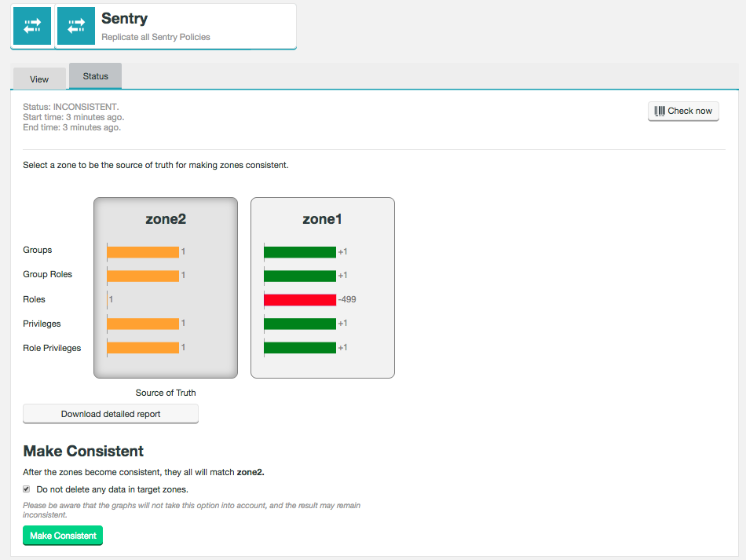The height and width of the screenshot is (560, 746).
Task: Switch to the View tab
Action: (39, 79)
